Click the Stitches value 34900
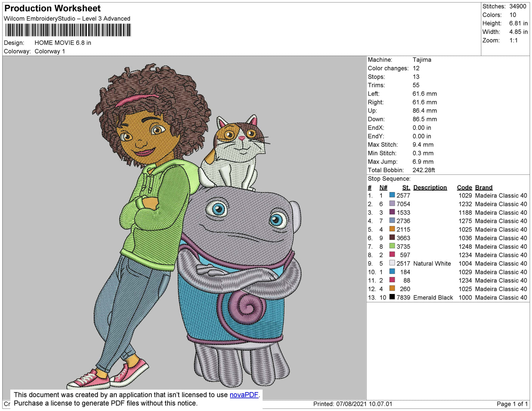 coord(518,6)
